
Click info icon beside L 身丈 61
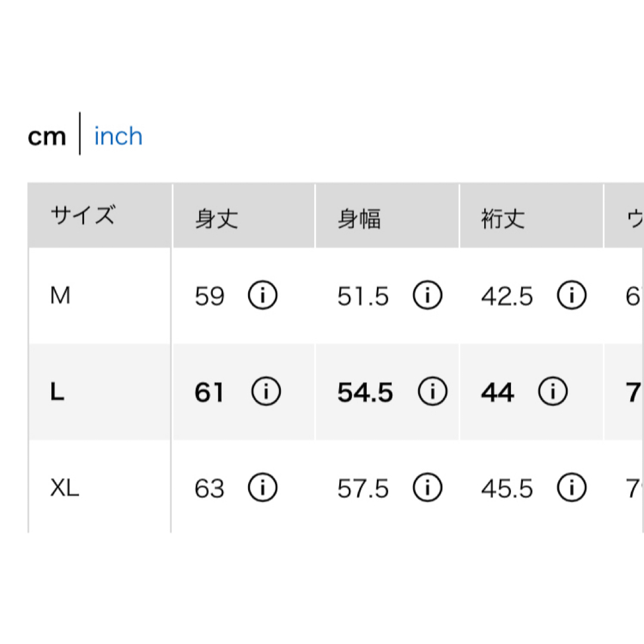coord(266,391)
